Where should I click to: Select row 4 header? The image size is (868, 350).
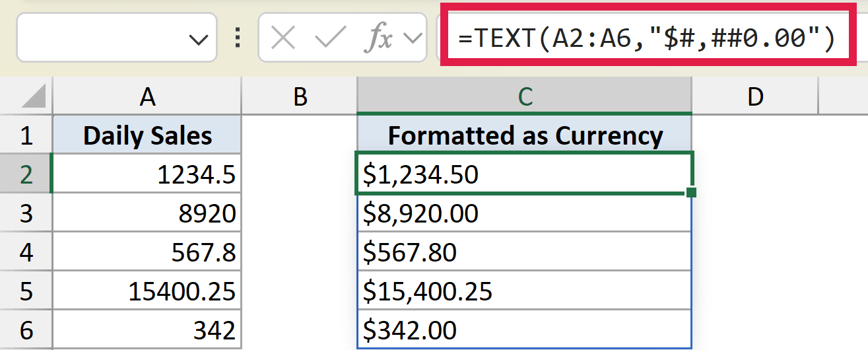tap(26, 252)
